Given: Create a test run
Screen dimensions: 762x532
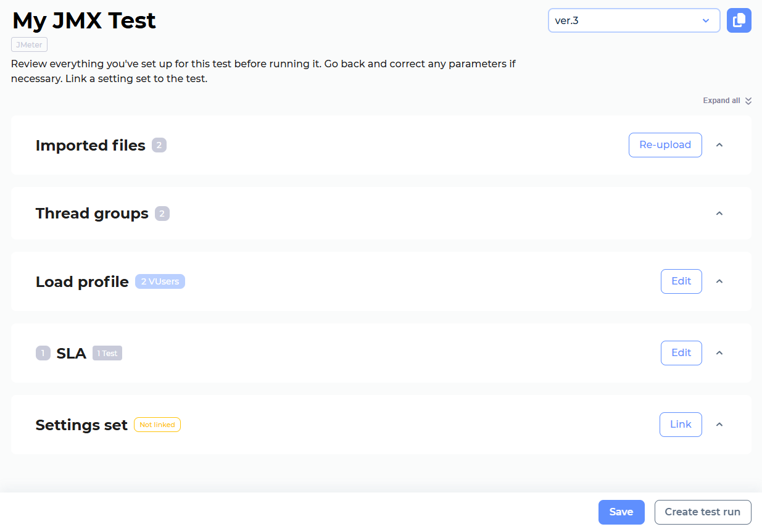Looking at the screenshot, I should coord(703,512).
